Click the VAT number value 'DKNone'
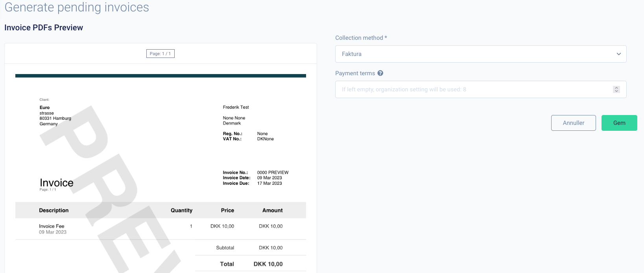Screen dimensions: 644x273 point(266,139)
